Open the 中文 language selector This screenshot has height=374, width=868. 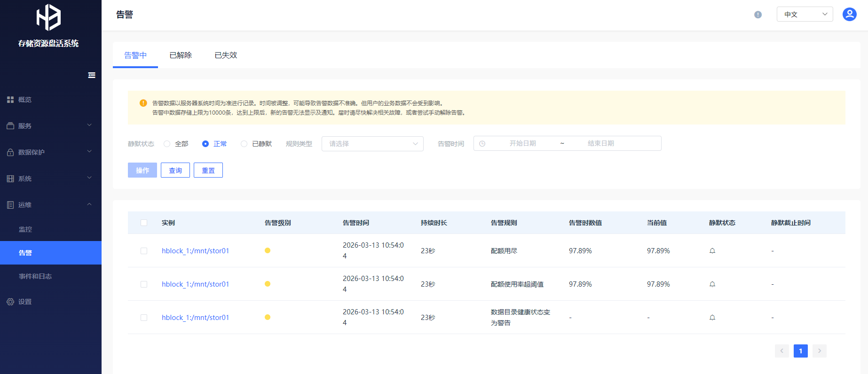805,15
